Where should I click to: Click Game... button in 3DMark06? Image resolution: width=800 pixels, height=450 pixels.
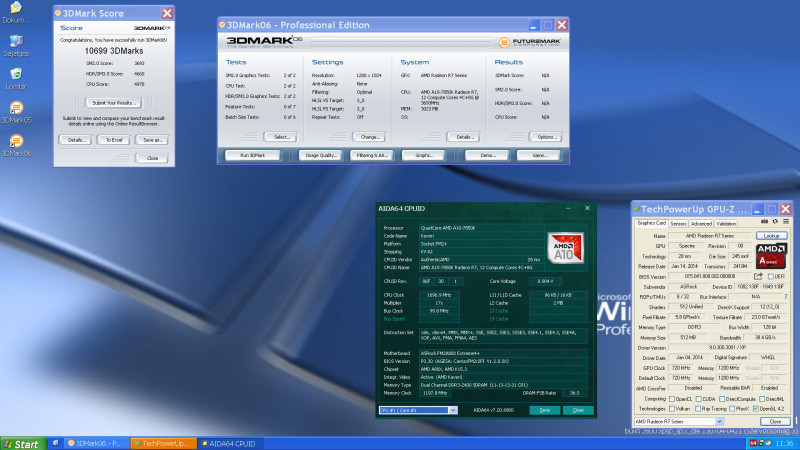[539, 155]
